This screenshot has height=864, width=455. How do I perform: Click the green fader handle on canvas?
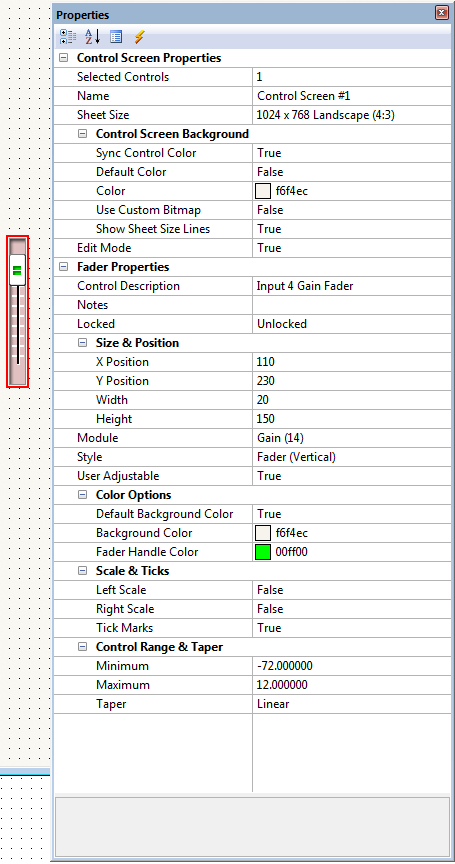tap(17, 270)
